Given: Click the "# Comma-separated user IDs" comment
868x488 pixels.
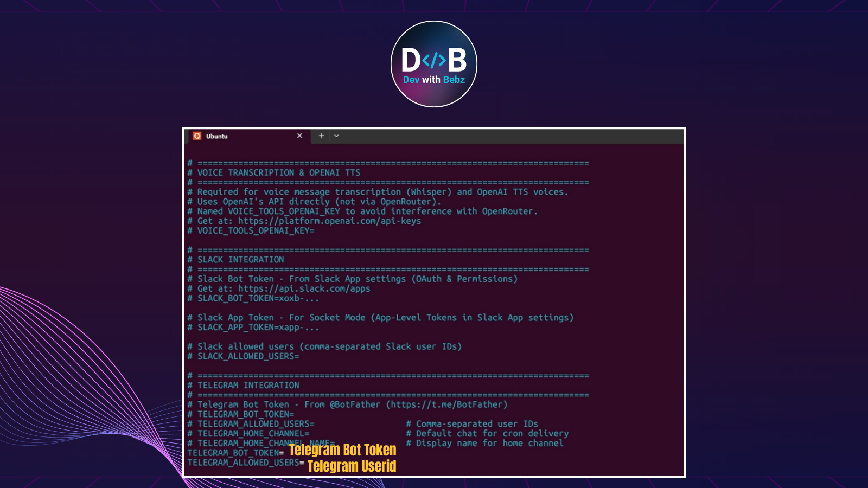Looking at the screenshot, I should coord(472,424).
